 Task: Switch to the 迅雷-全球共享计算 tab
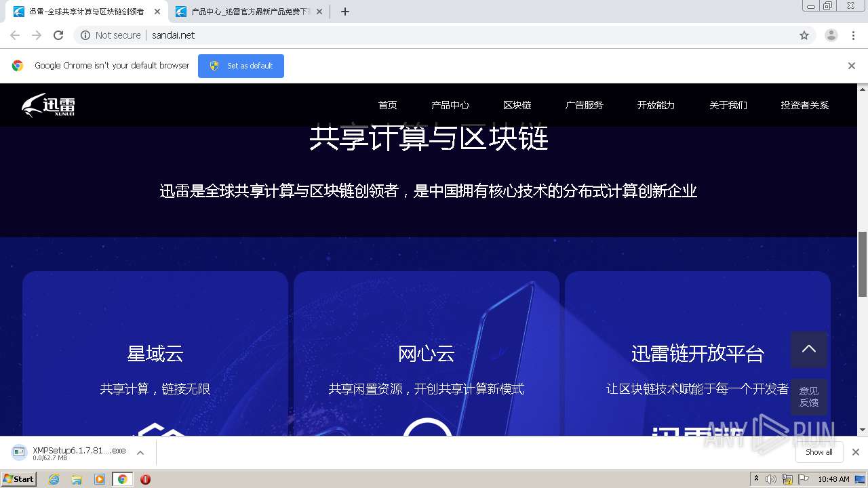86,12
